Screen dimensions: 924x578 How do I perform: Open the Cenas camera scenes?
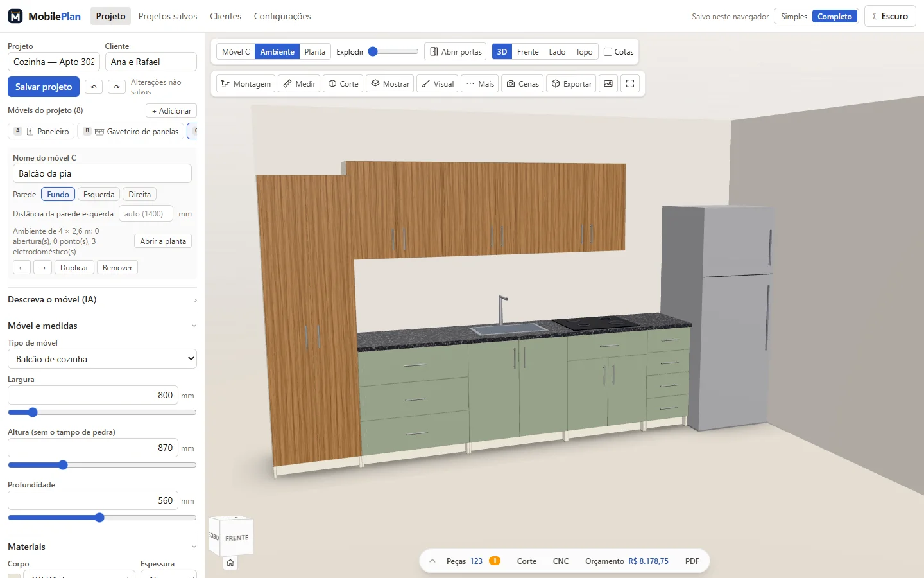tap(522, 83)
